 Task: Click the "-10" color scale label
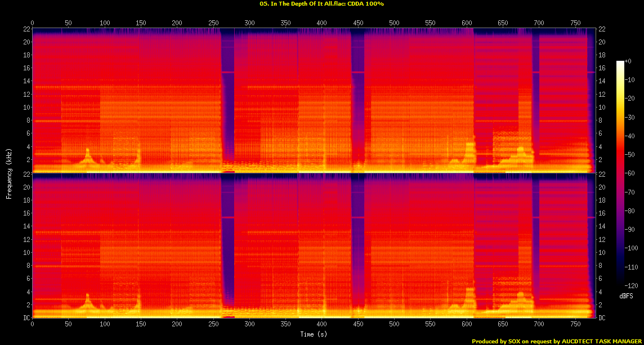(629, 80)
